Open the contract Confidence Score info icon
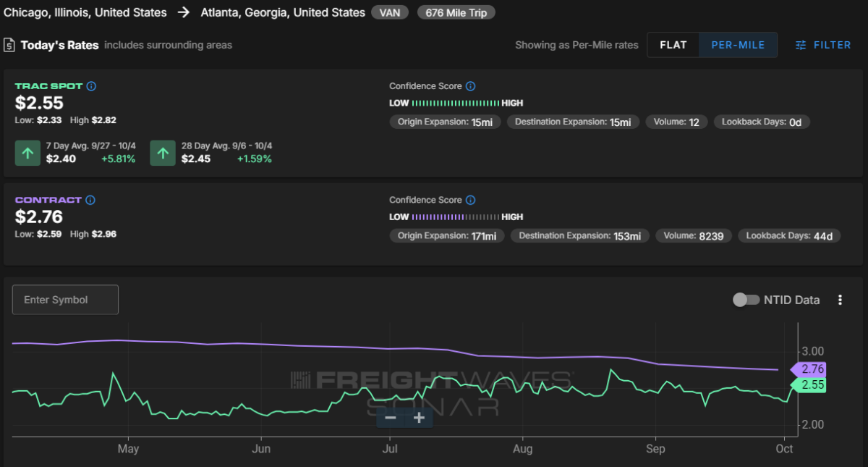 coord(470,200)
